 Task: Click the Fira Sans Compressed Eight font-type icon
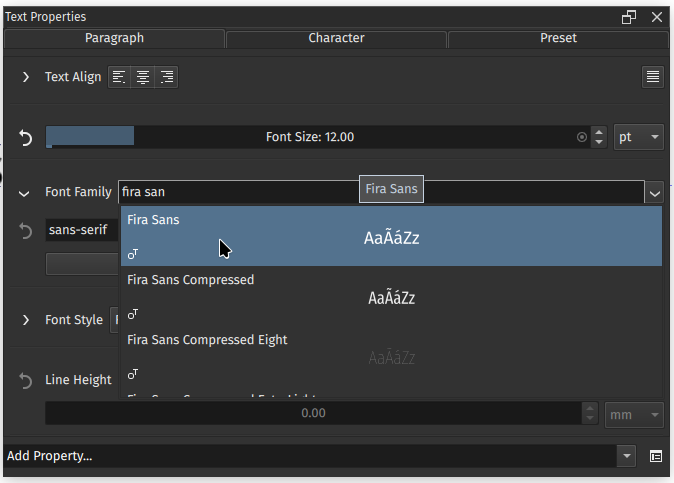pyautogui.click(x=133, y=374)
